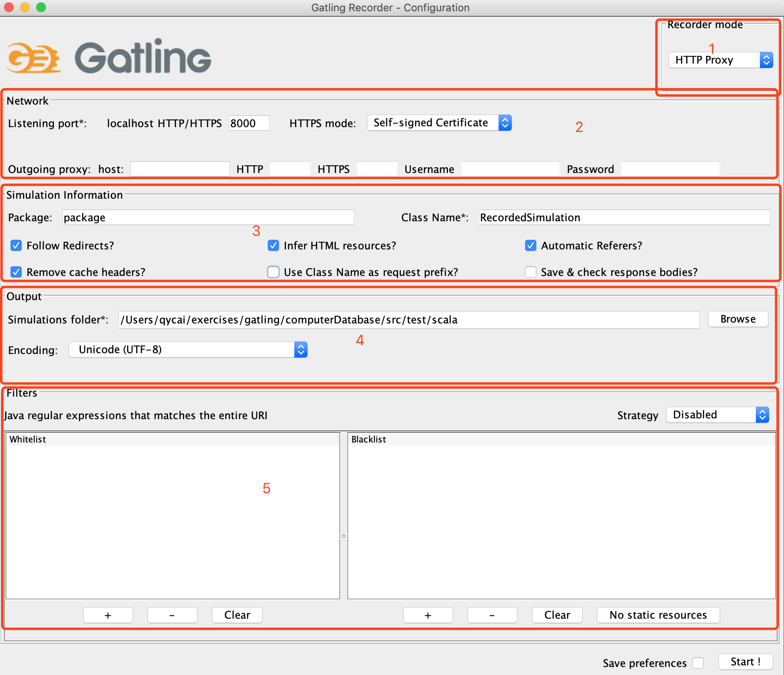
Task: Click the Class Name text field
Action: [x=624, y=217]
